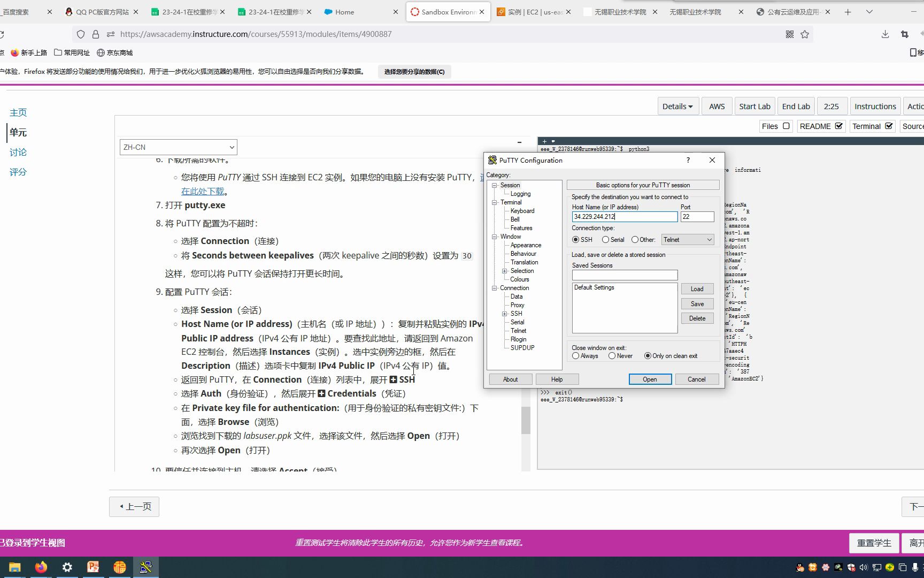Open PowerPoint from the taskbar
This screenshot has height=578, width=924.
pos(93,567)
